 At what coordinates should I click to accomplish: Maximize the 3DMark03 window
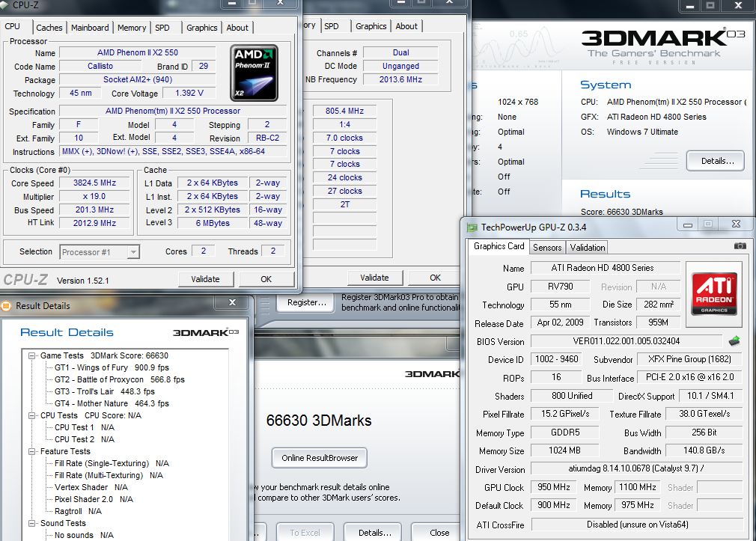[710, 6]
